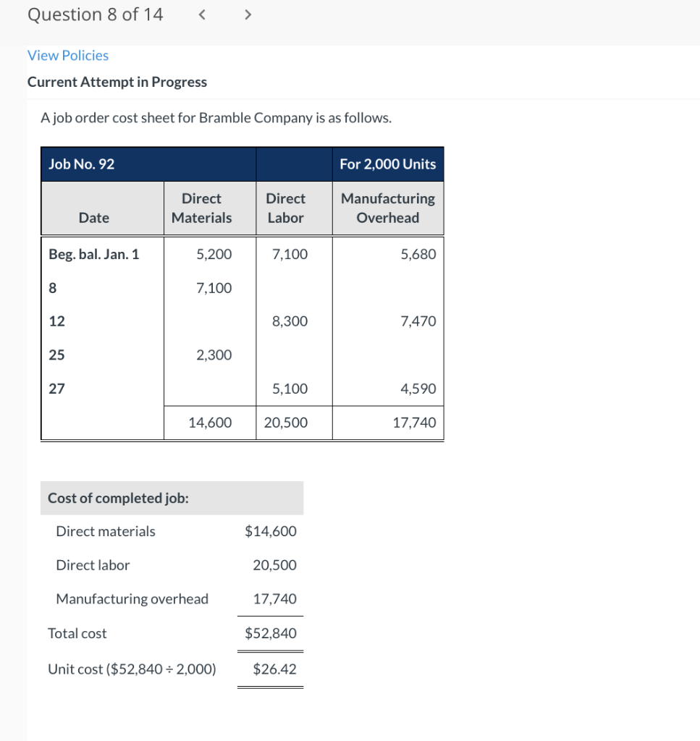The width and height of the screenshot is (700, 741).
Task: Click the Cost of completed job heading
Action: click(x=118, y=498)
